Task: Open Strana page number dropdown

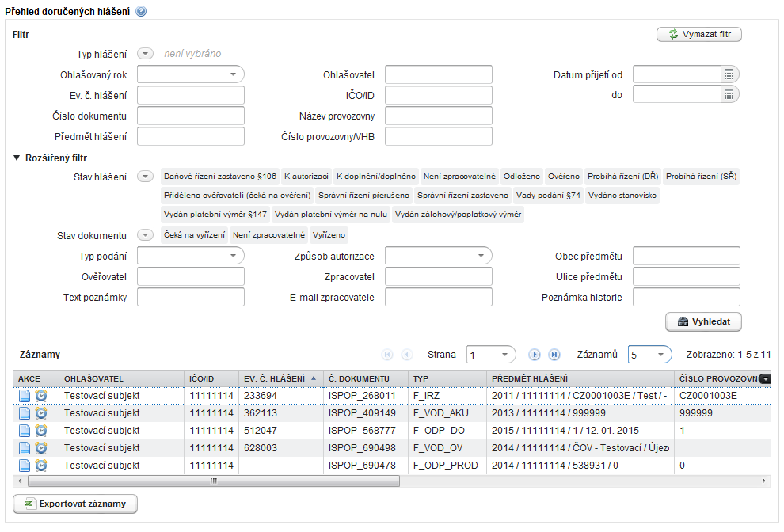Action: [x=490, y=355]
